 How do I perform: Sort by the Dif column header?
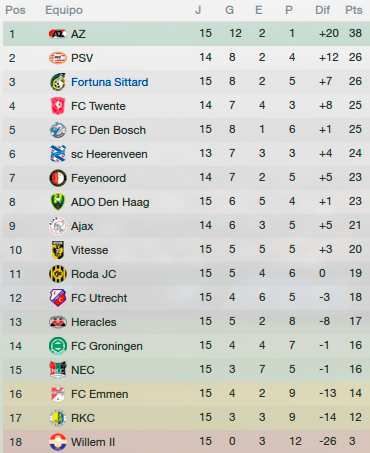pos(322,10)
